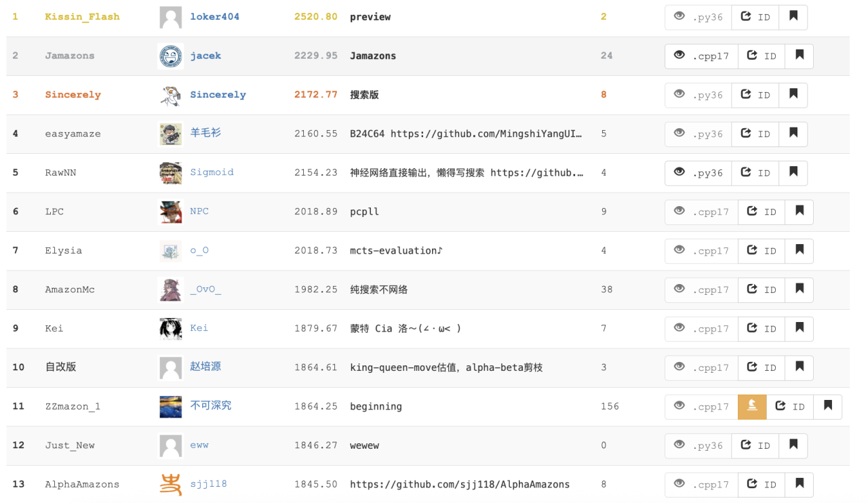This screenshot has width=868, height=503.
Task: Open the Sincerely username link
Action: click(x=218, y=95)
